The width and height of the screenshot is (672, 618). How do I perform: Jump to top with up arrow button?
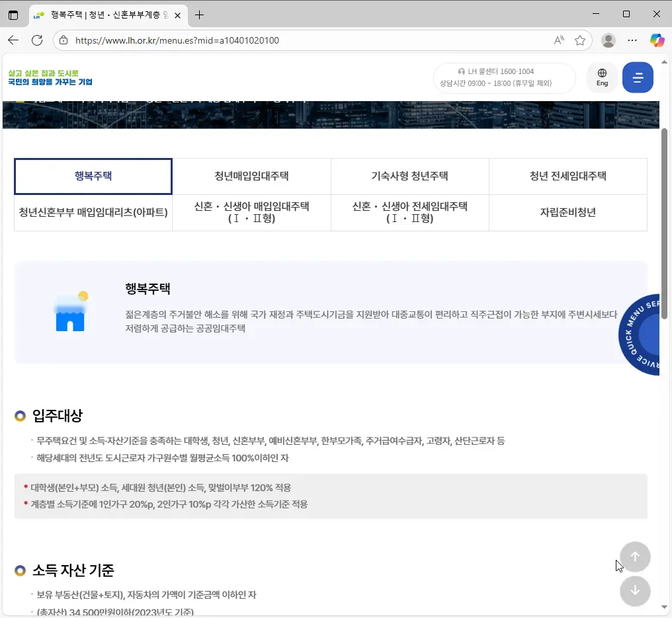pos(635,557)
